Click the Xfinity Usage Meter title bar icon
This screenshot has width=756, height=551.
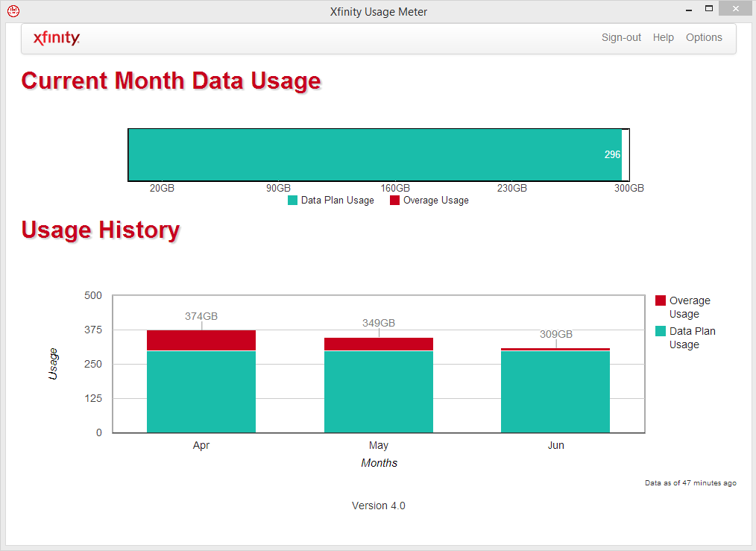13,11
